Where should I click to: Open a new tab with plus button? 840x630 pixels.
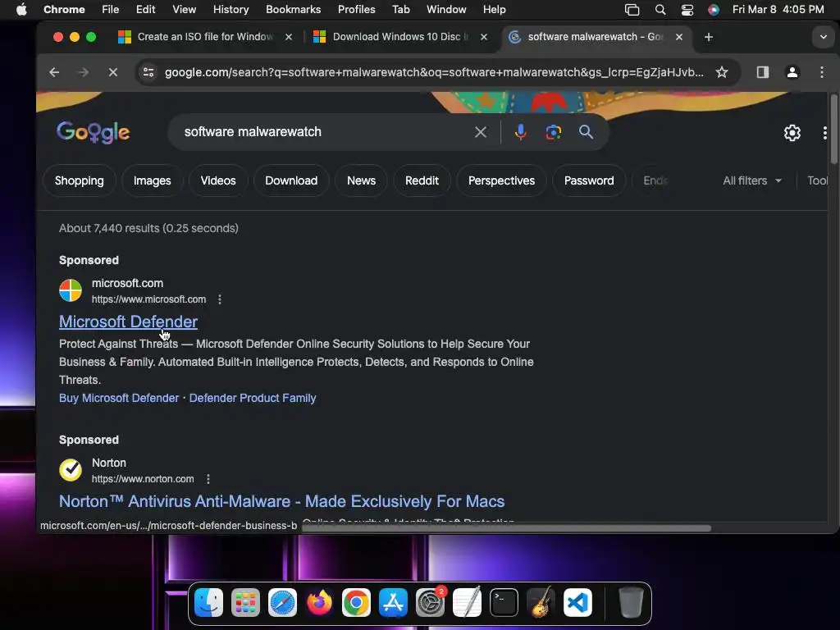[708, 37]
